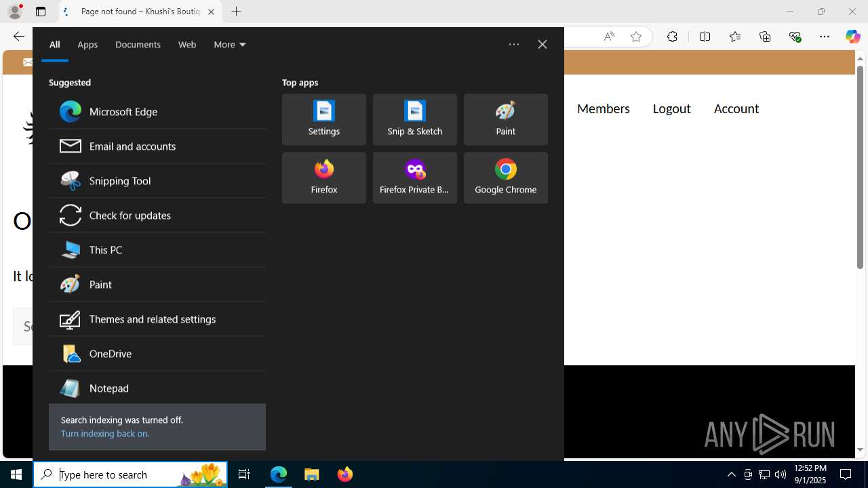
Task: Open Microsoft Edge from Suggested list
Action: 157,111
